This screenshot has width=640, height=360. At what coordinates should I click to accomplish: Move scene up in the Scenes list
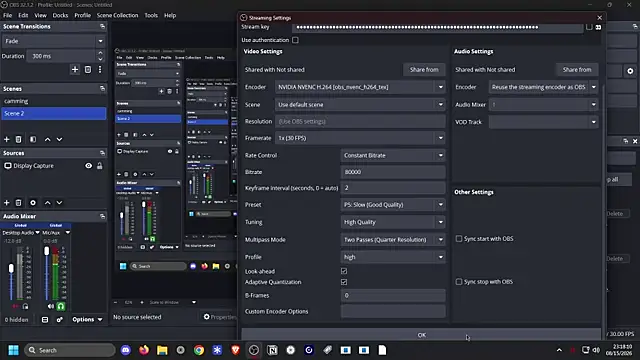click(48, 139)
